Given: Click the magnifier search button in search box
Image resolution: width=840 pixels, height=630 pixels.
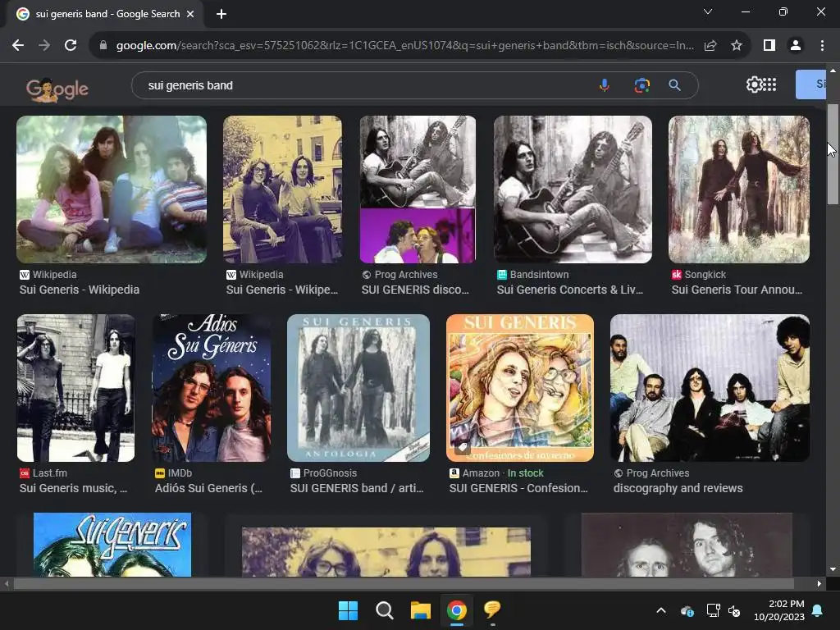Looking at the screenshot, I should [674, 85].
